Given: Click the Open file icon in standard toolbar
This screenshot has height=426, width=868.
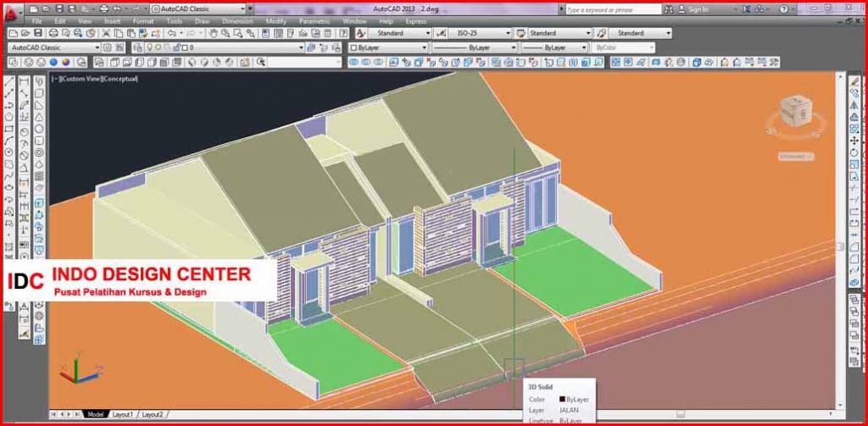Looking at the screenshot, I should coord(25,33).
